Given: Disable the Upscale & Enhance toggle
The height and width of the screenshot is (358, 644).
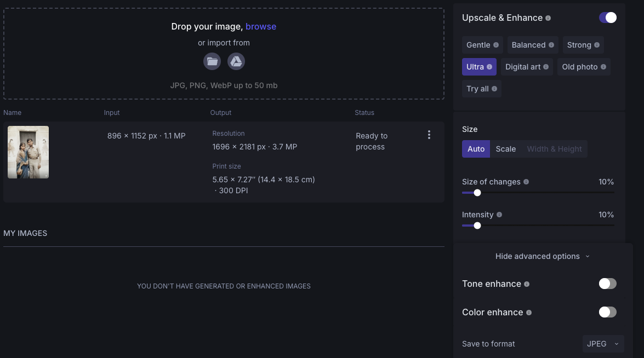Looking at the screenshot, I should pyautogui.click(x=607, y=18).
